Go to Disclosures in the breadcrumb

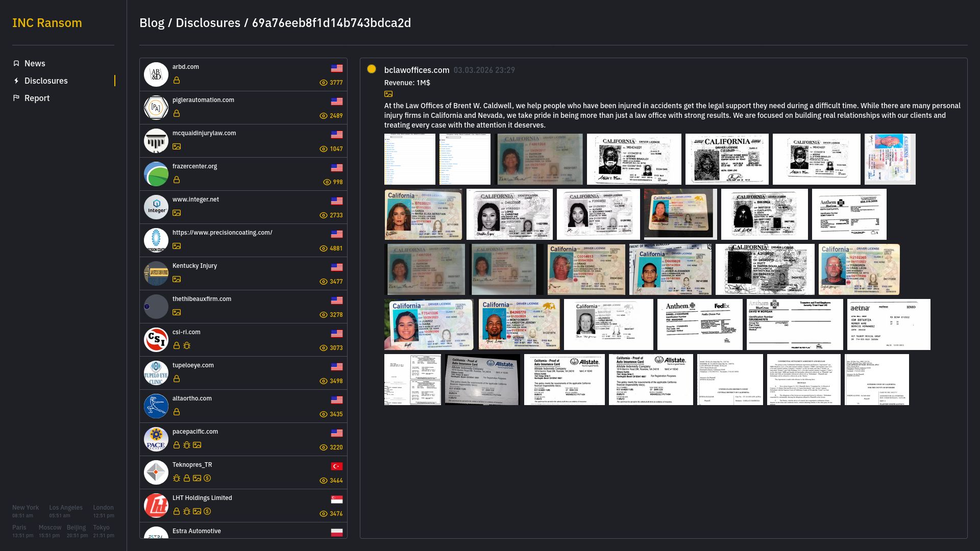(x=208, y=23)
